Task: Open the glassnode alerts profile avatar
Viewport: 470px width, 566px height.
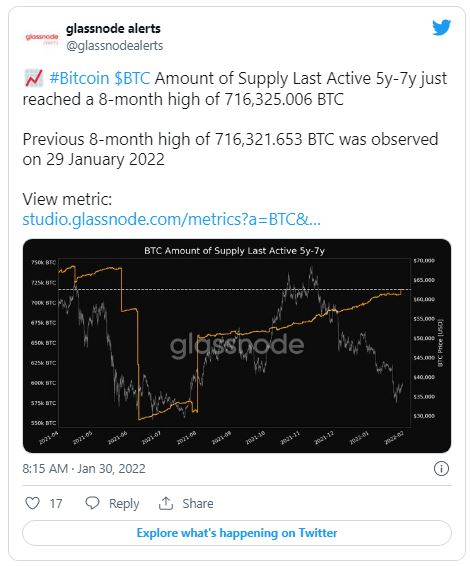Action: click(42, 38)
